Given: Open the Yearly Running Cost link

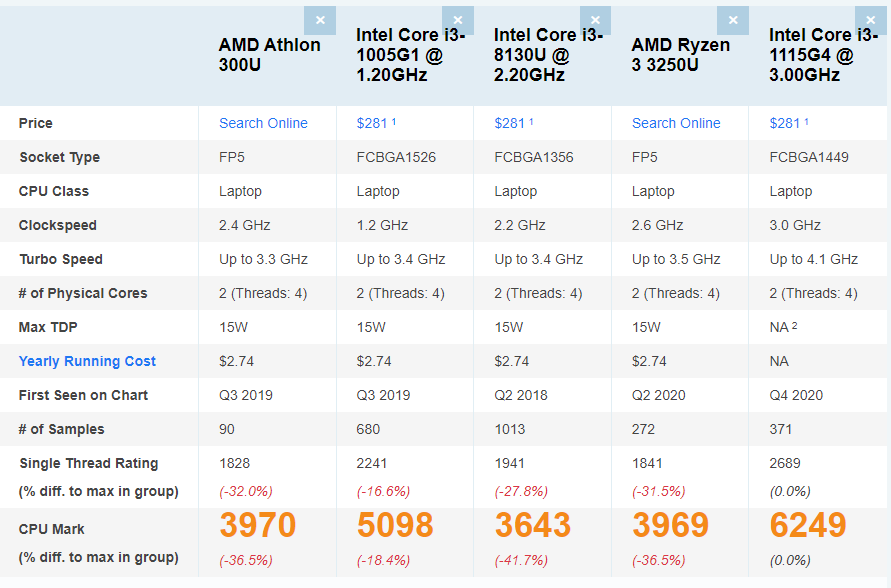Looking at the screenshot, I should click(x=87, y=361).
